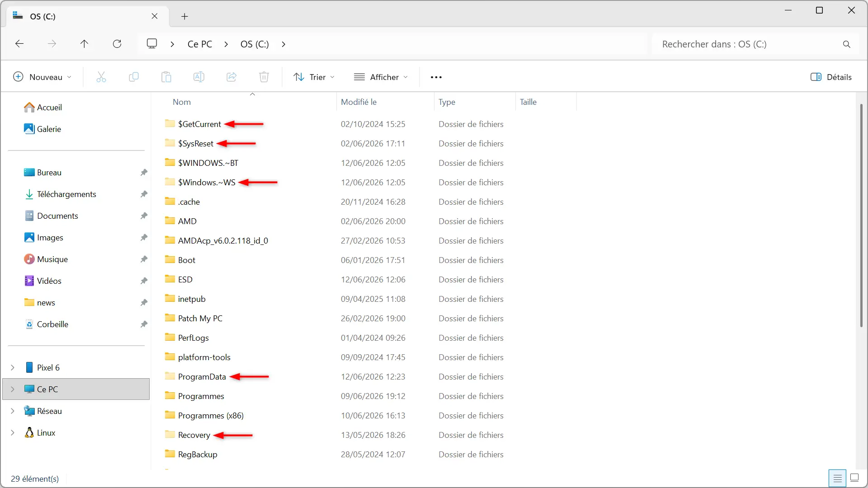Click the search magnifier icon

pyautogui.click(x=847, y=44)
